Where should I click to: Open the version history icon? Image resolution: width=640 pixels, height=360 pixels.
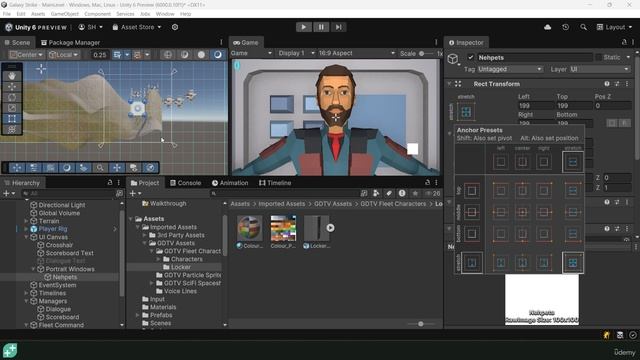[x=565, y=27]
